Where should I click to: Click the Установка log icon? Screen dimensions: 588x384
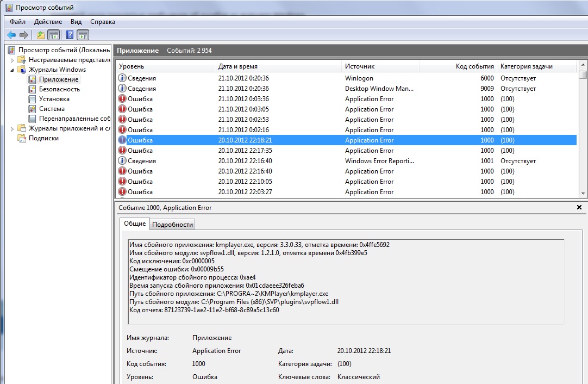(32, 99)
